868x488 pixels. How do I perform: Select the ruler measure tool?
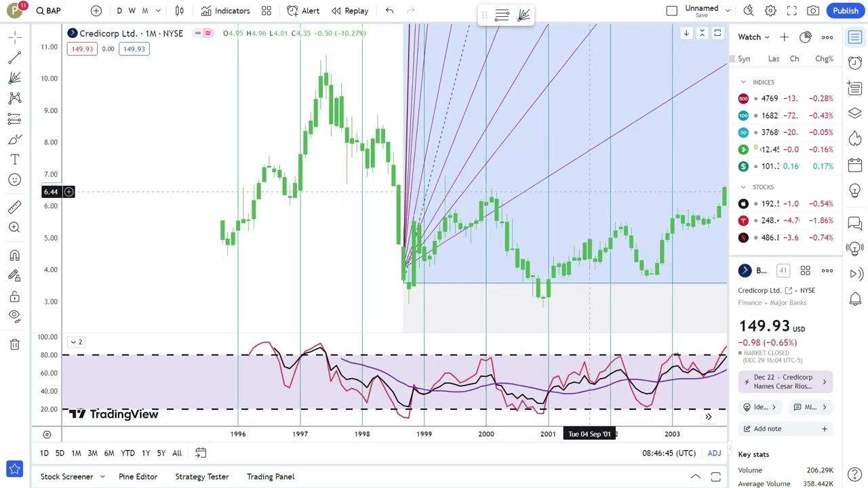14,207
